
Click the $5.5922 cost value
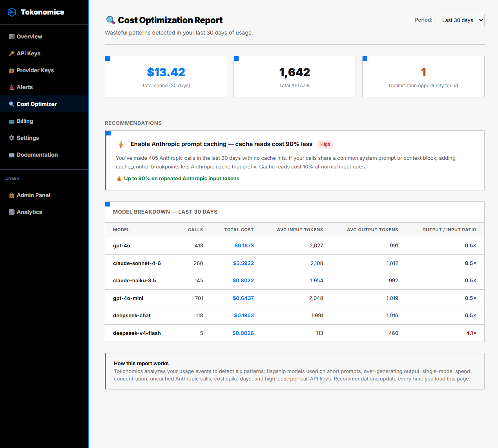(243, 263)
